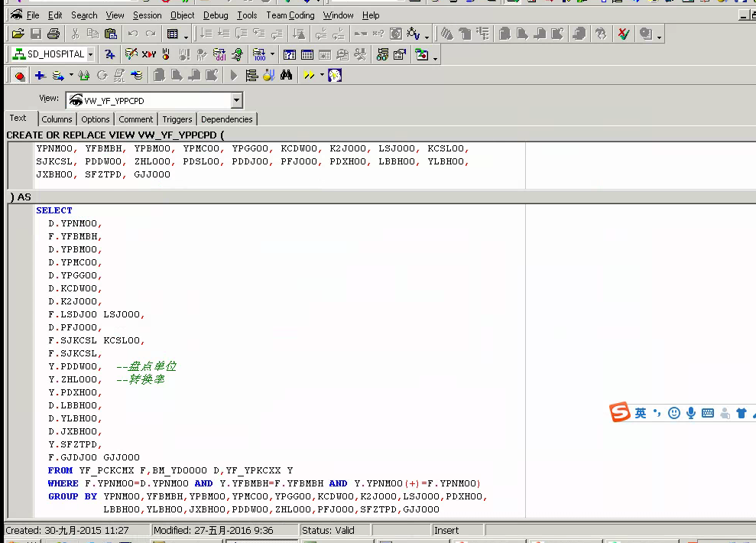Toggle Sogou soft keyboard icon
Viewport: 756px width, 543px height.
708,413
